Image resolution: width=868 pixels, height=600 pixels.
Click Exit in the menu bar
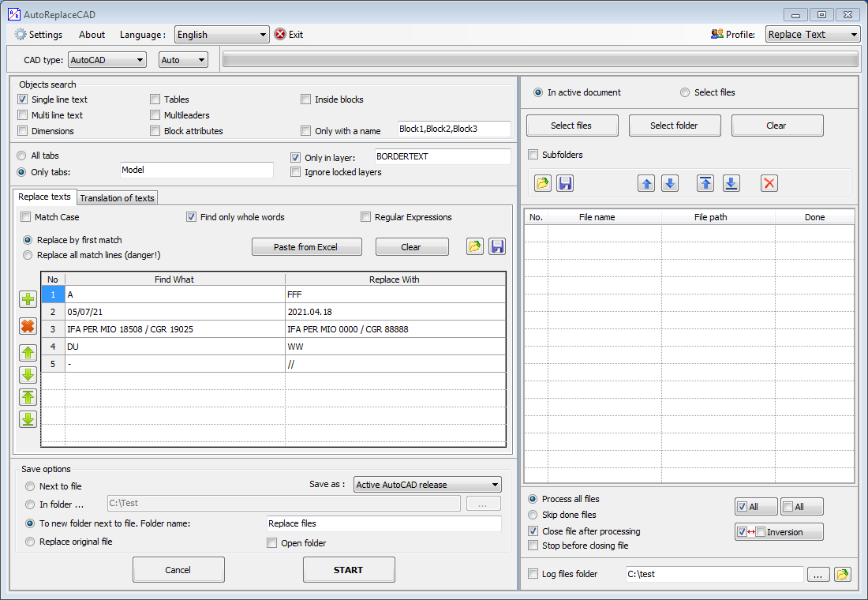pyautogui.click(x=296, y=35)
